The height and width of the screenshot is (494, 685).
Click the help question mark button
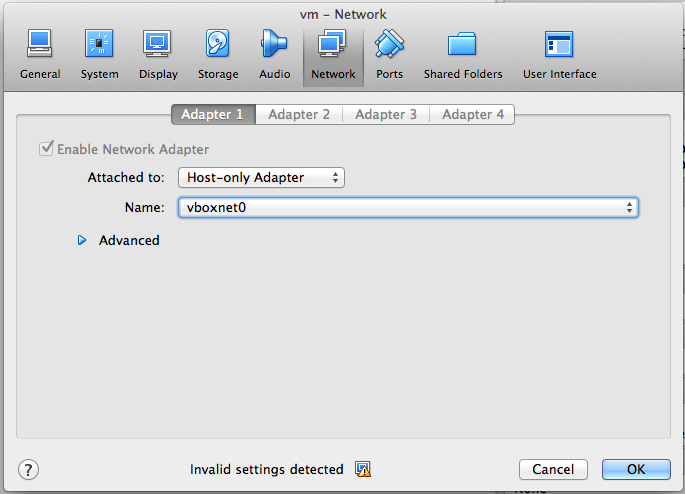(29, 469)
